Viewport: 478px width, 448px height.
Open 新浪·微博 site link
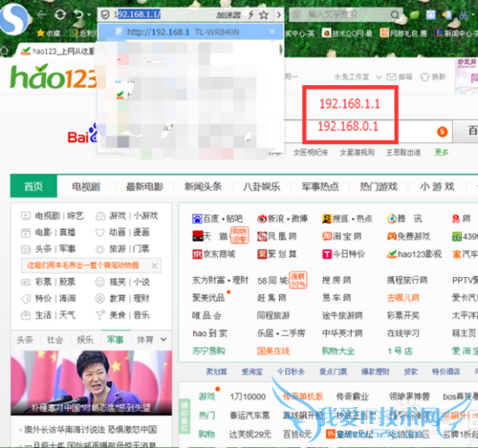(282, 219)
